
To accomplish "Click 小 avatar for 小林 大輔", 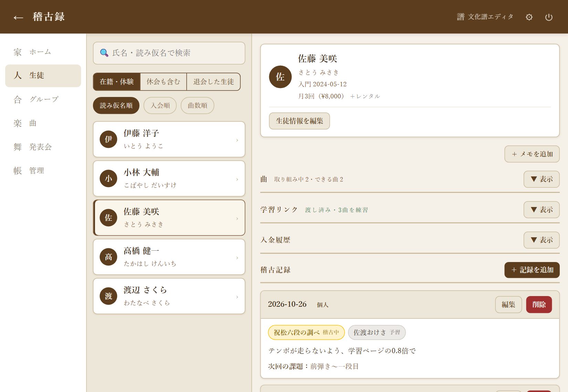I will (x=108, y=178).
